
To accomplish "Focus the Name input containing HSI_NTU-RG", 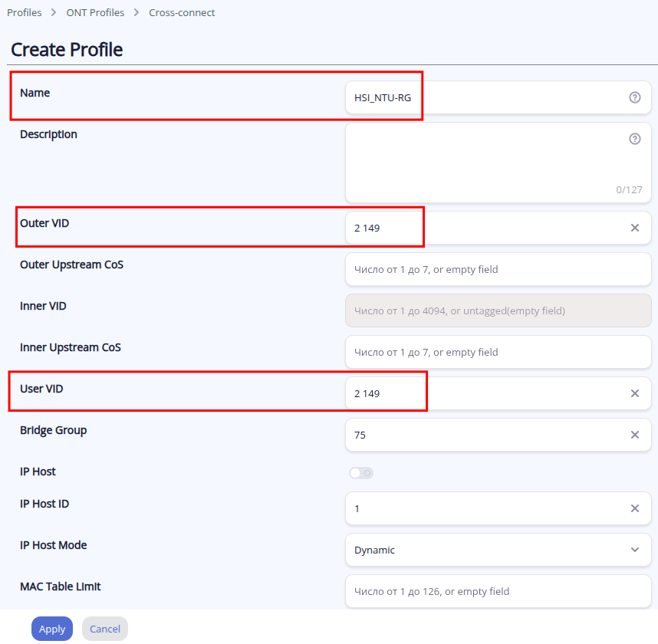I will 483,97.
